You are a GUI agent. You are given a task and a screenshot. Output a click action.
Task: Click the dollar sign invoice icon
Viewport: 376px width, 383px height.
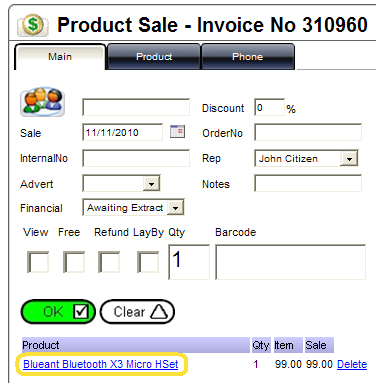[33, 25]
